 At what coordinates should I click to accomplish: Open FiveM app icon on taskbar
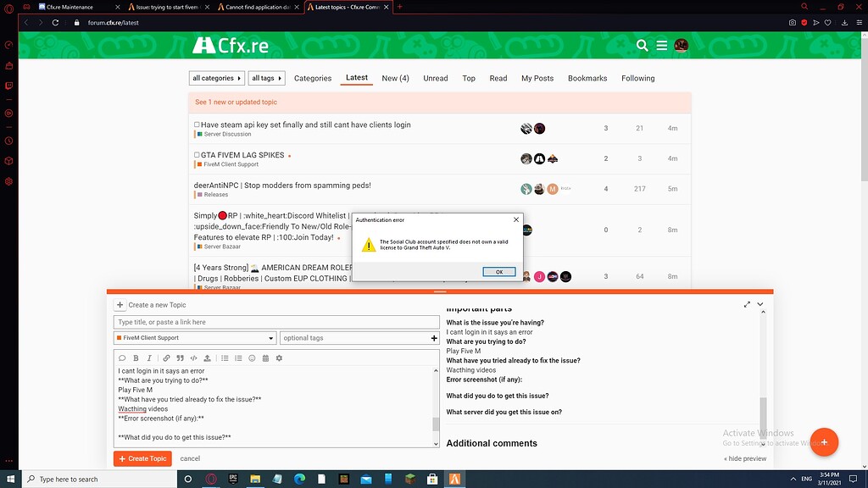pyautogui.click(x=454, y=480)
